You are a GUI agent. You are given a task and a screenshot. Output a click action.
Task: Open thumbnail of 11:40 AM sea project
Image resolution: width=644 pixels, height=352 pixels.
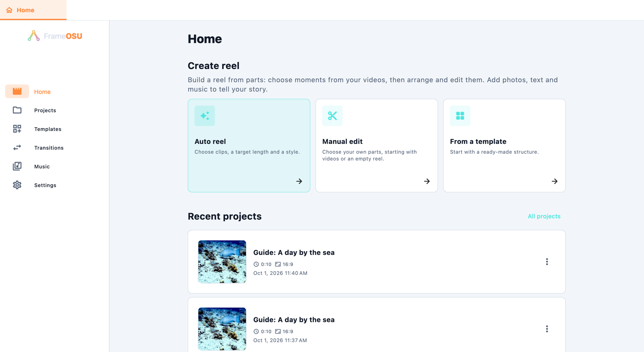tap(222, 262)
